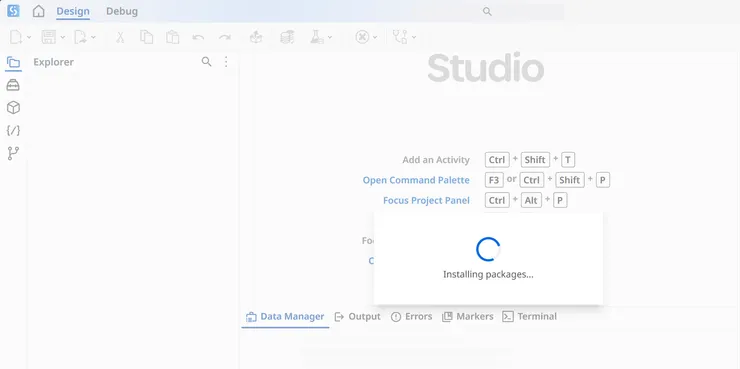Click the Installing packages message

click(x=488, y=275)
